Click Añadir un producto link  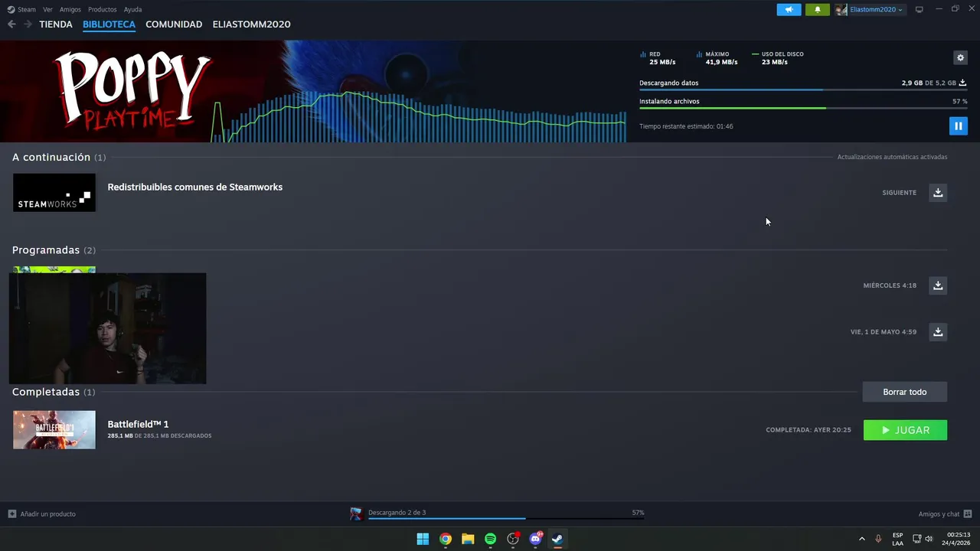[x=48, y=514]
